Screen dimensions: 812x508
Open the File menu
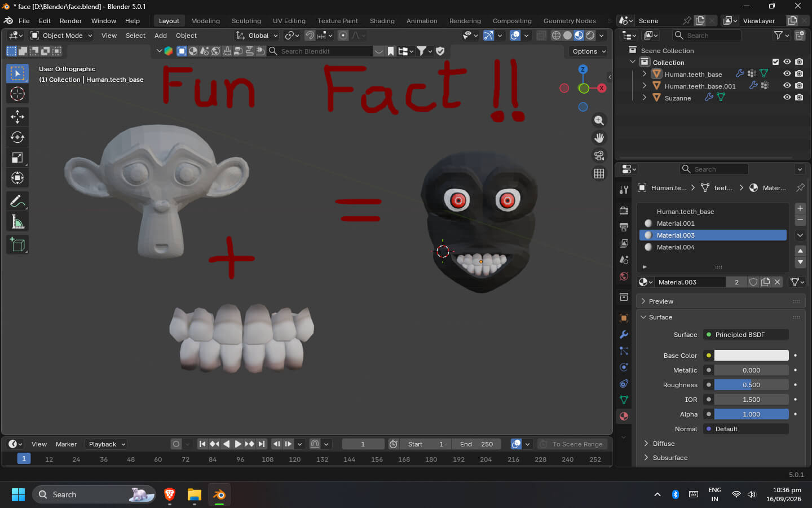tap(24, 21)
